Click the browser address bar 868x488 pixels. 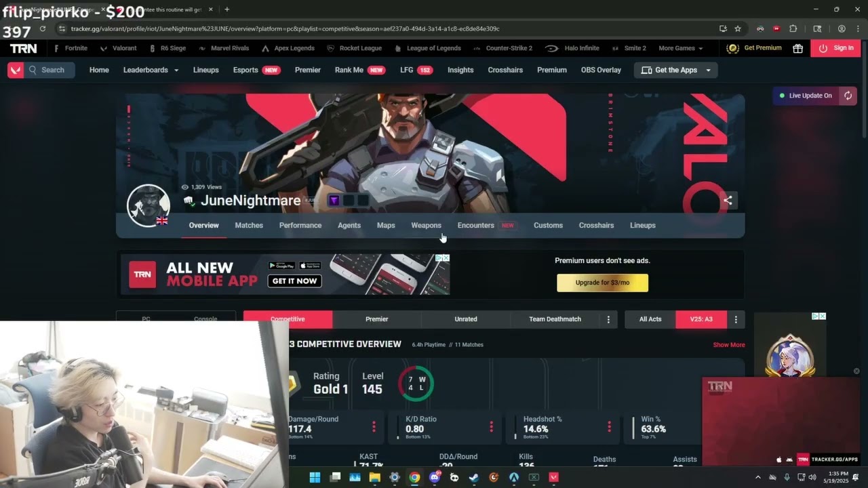[387, 28]
